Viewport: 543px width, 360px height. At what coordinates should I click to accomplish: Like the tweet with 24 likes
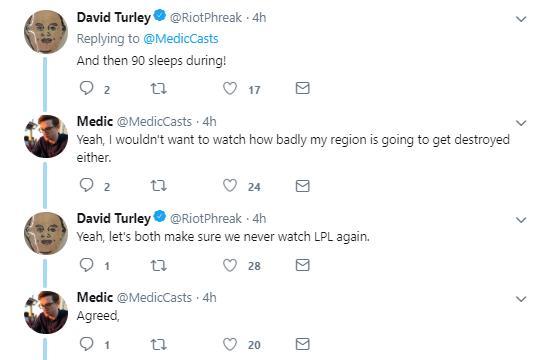[x=230, y=186]
